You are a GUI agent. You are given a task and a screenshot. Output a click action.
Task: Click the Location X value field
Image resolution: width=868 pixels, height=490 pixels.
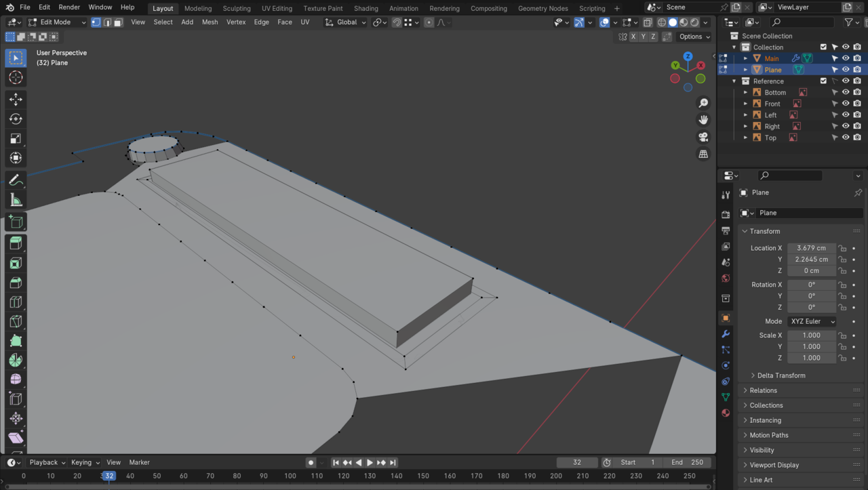(x=811, y=248)
